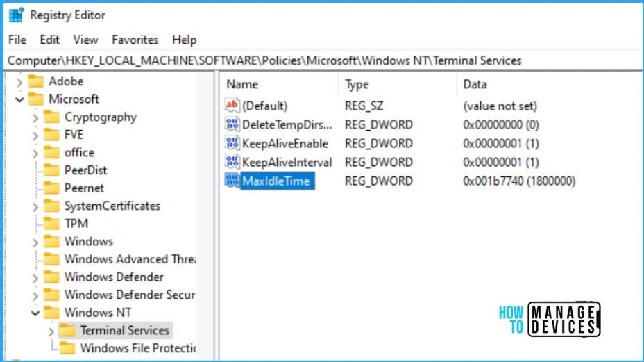Select the Windows File Protection key label
Screen dimensions: 644x362
138,348
